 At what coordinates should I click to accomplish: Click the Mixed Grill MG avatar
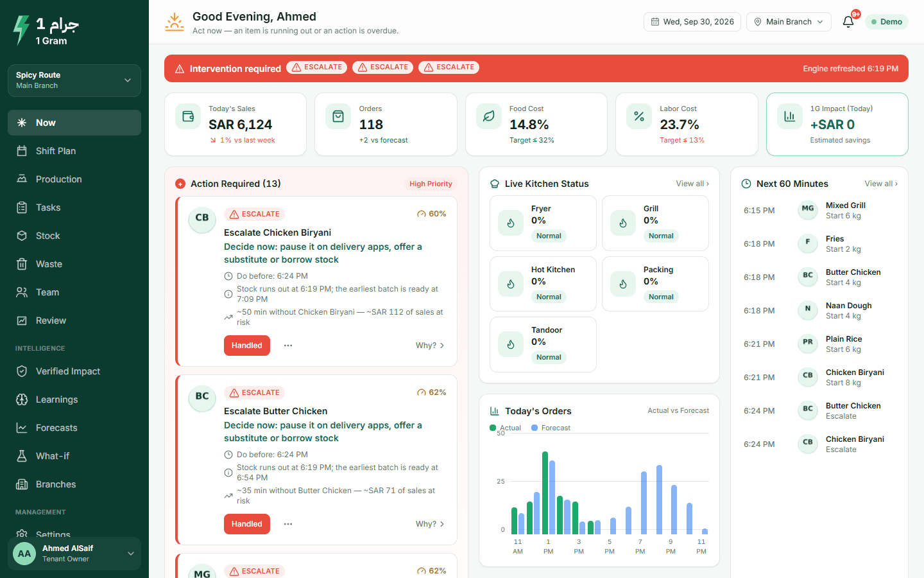[x=808, y=209]
